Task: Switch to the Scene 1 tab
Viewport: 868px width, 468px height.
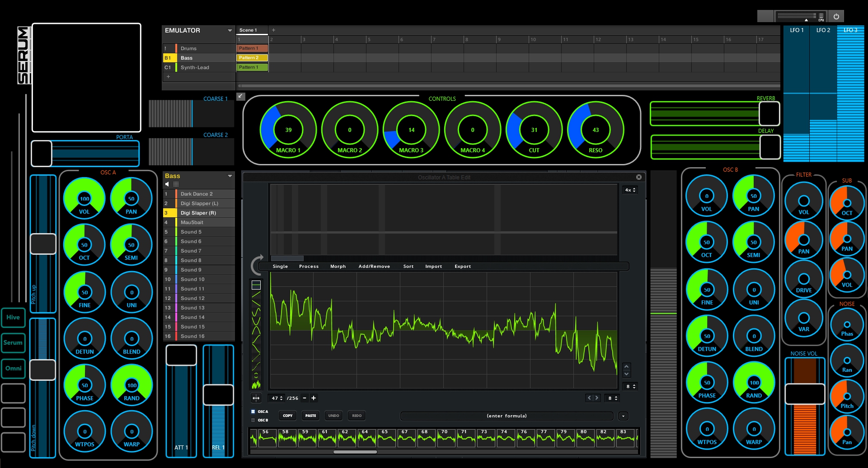Action: click(251, 30)
